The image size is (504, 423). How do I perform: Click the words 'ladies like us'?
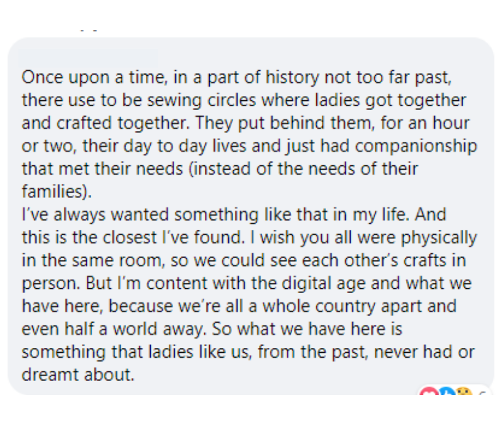pyautogui.click(x=199, y=352)
